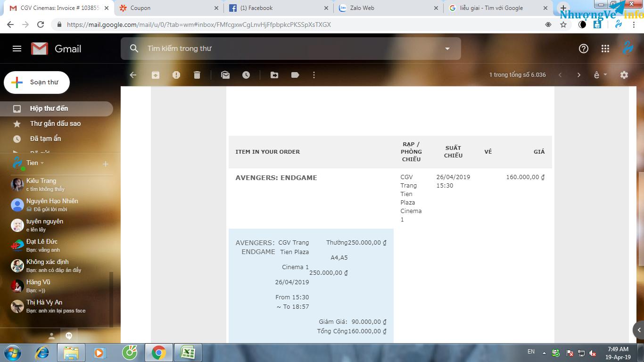Open Hộp thư đến inbox folder
Screen dimensions: 644x362
57,108
